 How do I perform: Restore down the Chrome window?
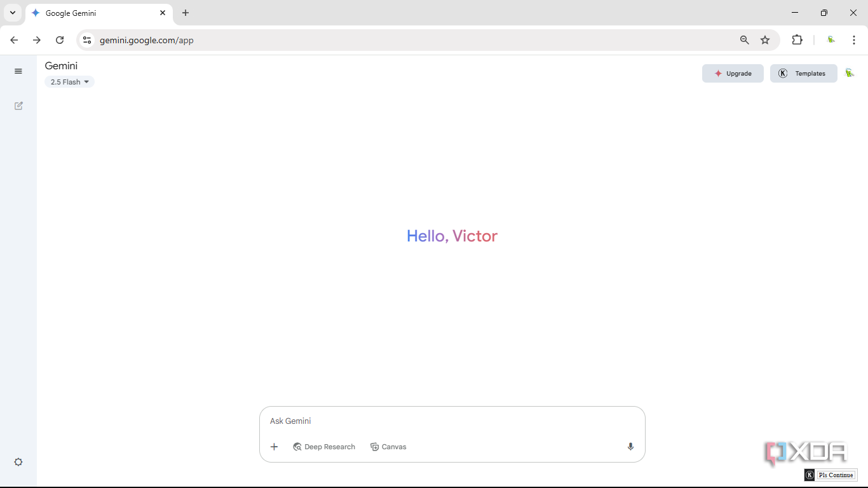point(824,13)
